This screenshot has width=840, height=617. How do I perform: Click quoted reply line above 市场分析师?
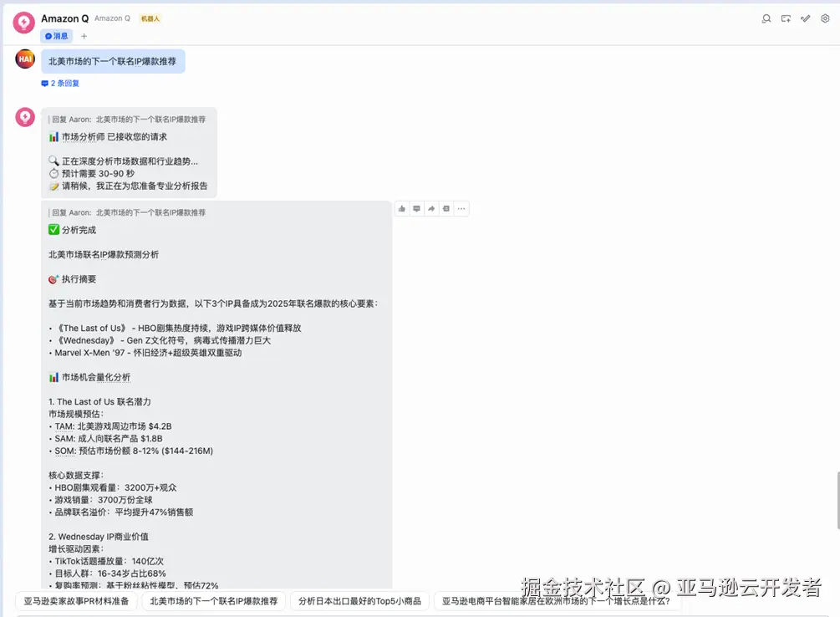(127, 119)
